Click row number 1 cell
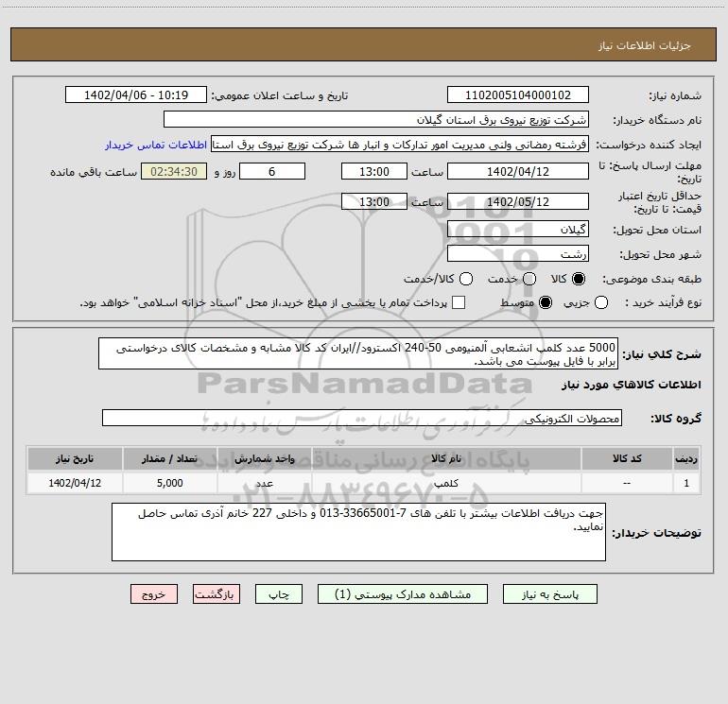 [x=686, y=483]
